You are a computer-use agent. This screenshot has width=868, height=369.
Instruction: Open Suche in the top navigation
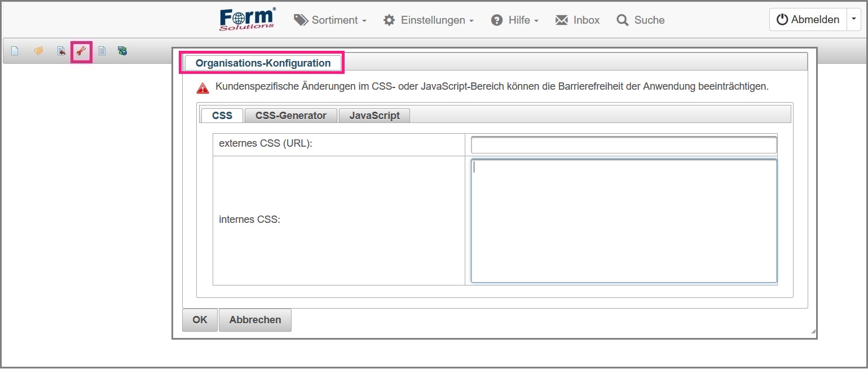pyautogui.click(x=641, y=20)
